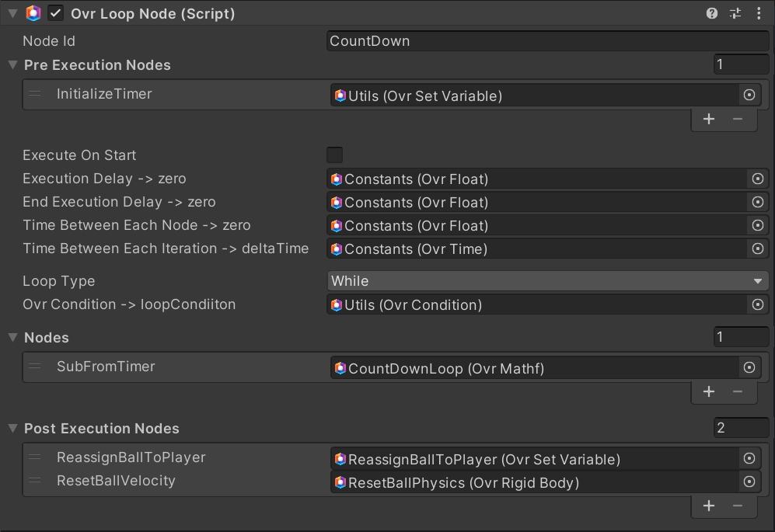Remove element from Post Execution Nodes list
Screen dimensions: 775x532
(x=738, y=506)
